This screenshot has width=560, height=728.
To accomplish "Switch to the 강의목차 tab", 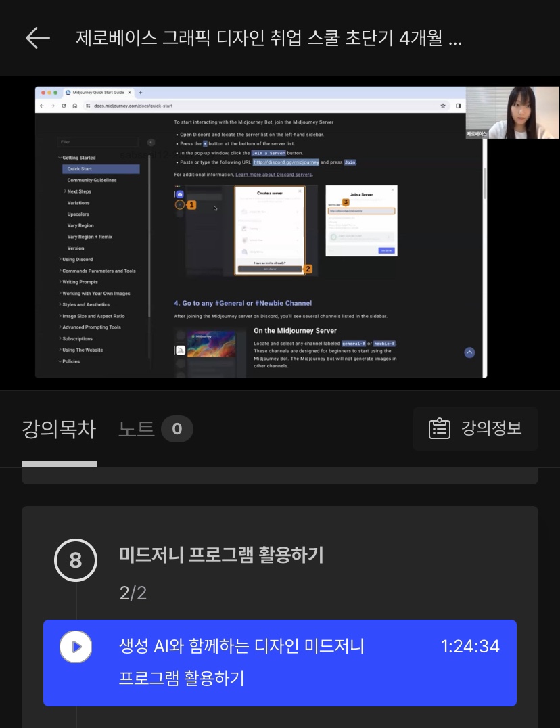I will coord(59,428).
